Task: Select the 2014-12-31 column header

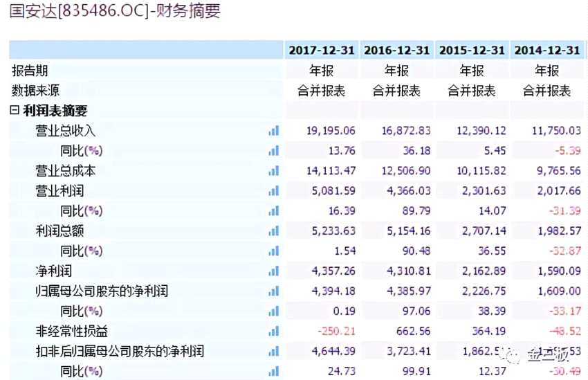Action: tap(547, 51)
